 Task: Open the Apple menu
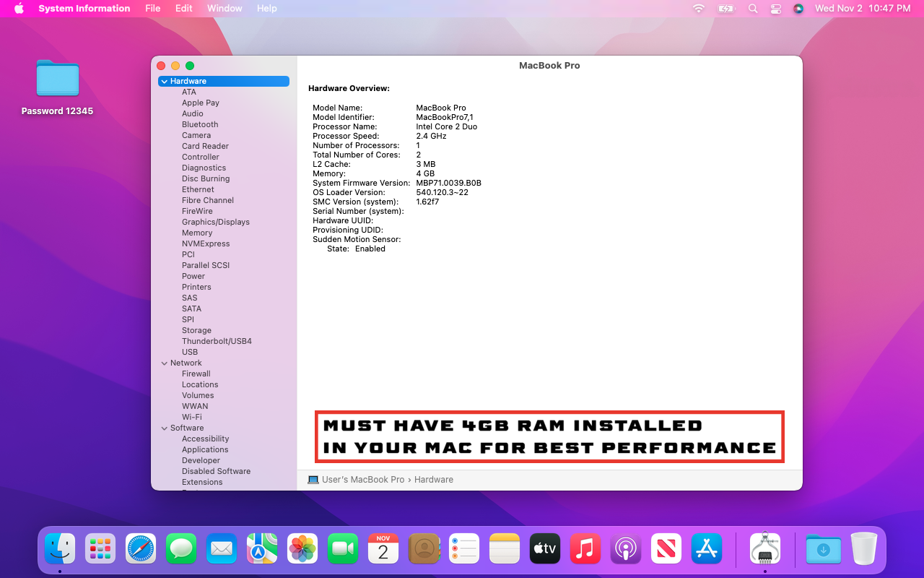tap(19, 8)
